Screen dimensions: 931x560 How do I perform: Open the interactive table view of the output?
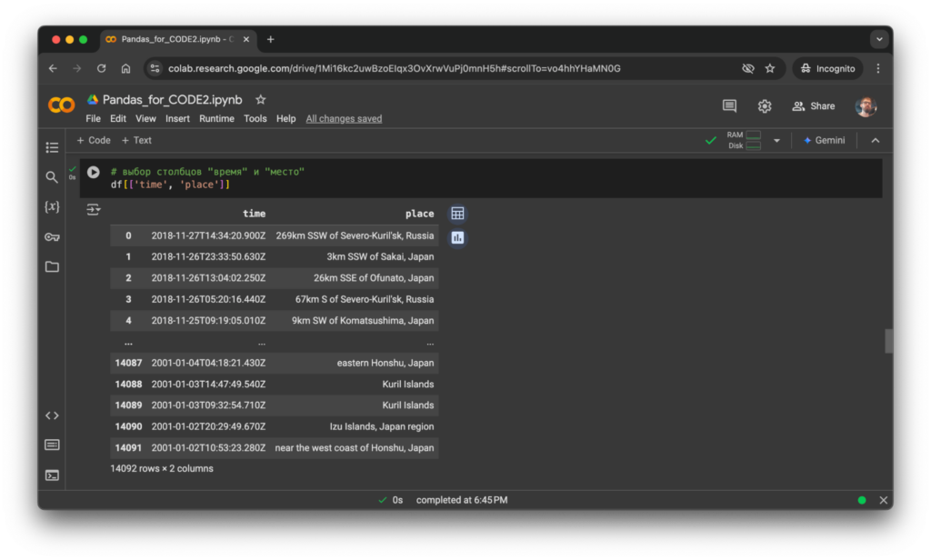[x=457, y=213]
